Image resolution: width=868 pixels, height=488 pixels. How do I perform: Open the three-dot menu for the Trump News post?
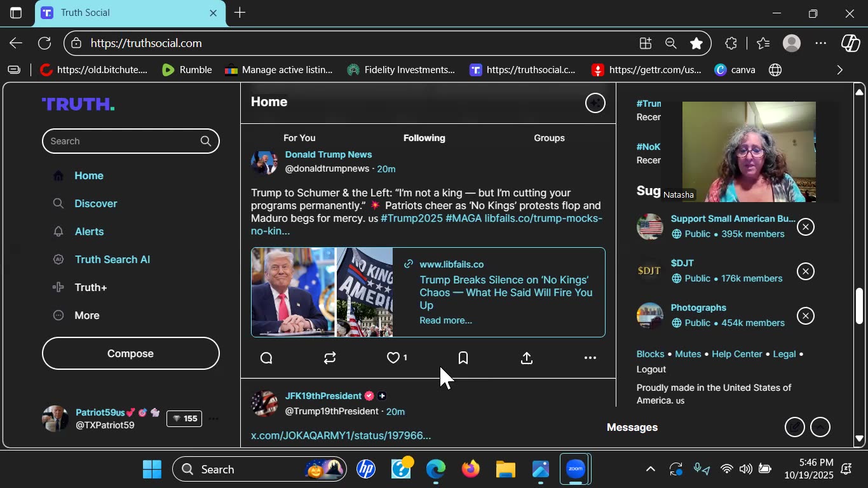pyautogui.click(x=590, y=358)
